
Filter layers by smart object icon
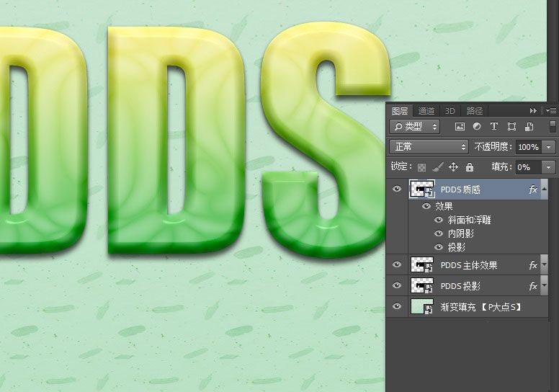[x=529, y=127]
